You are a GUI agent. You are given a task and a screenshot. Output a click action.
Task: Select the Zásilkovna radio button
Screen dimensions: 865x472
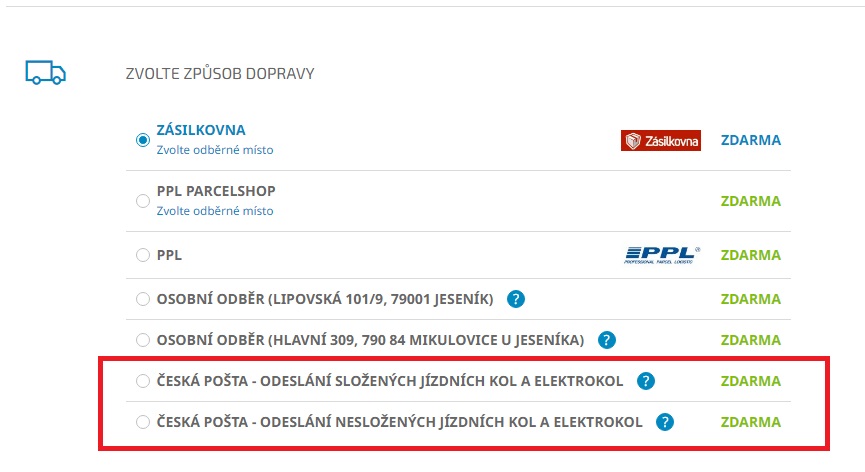(143, 140)
